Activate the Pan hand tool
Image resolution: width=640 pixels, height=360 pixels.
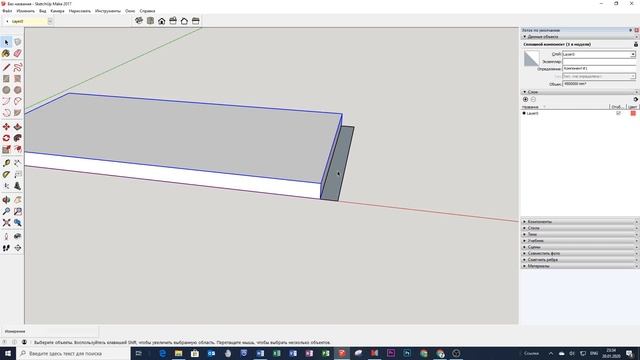[x=18, y=200]
